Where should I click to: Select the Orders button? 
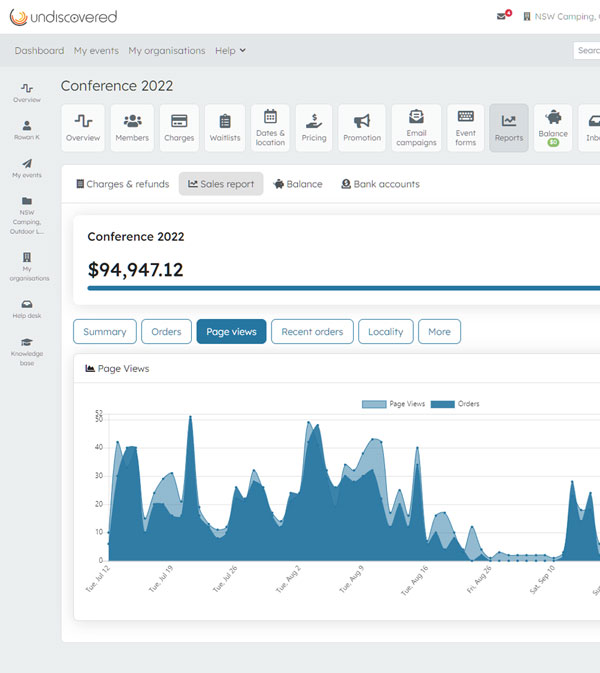[167, 332]
